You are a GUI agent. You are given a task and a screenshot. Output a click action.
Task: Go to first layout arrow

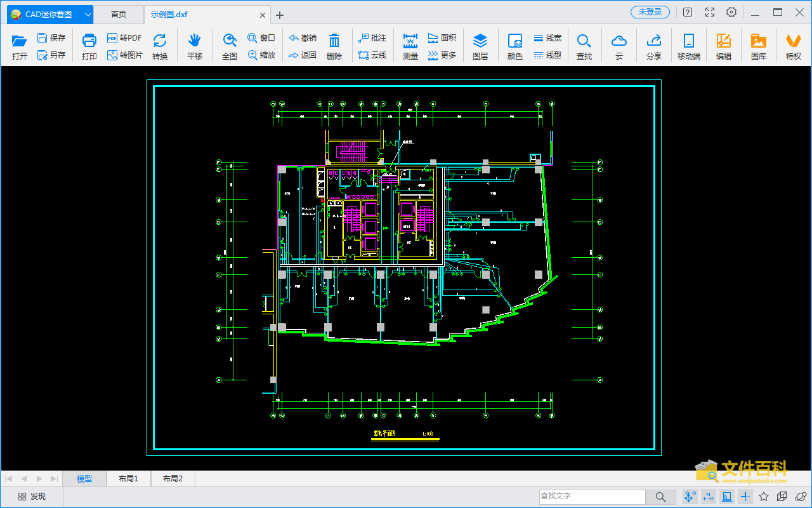pyautogui.click(x=9, y=479)
